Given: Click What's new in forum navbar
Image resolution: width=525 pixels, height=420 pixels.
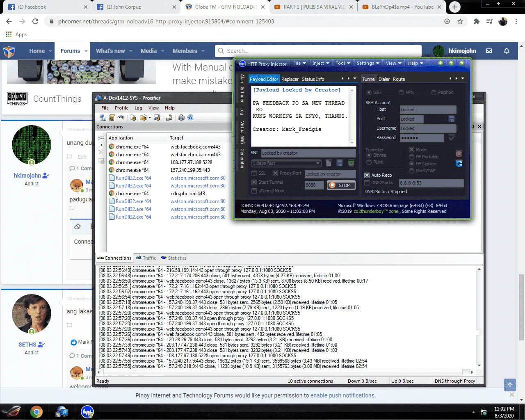Looking at the screenshot, I should point(110,51).
